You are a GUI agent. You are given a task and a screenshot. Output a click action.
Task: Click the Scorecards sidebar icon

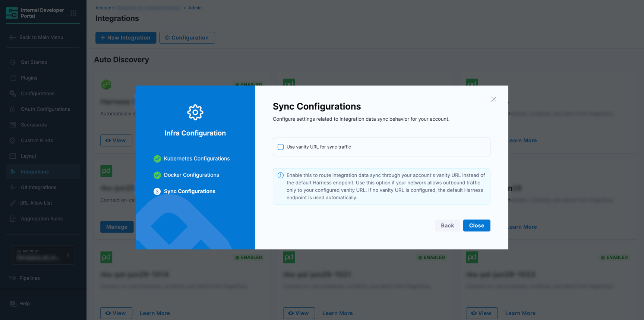(x=13, y=125)
